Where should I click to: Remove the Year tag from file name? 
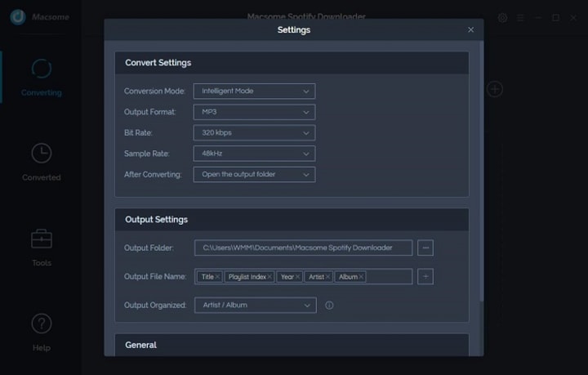[x=298, y=277]
